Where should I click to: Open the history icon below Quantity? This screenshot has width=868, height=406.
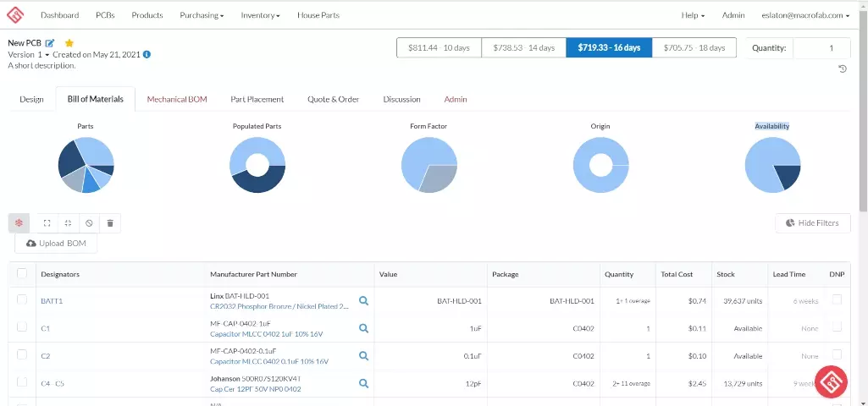[x=843, y=69]
